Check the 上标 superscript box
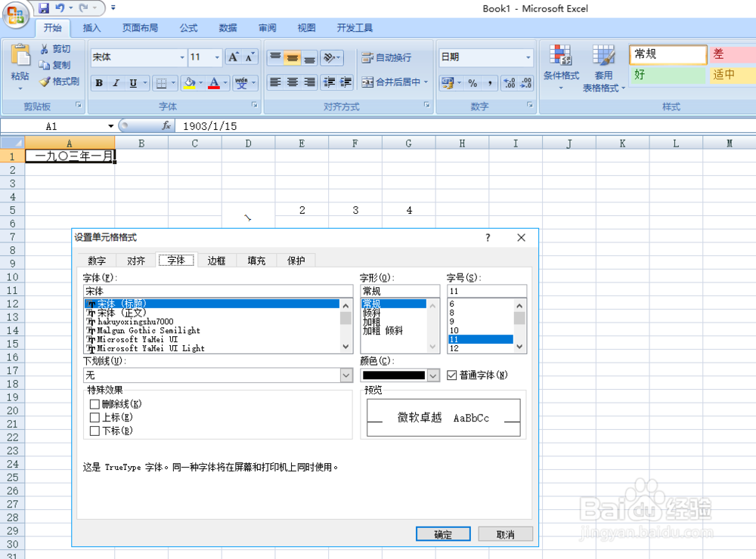The image size is (756, 559). coord(94,417)
